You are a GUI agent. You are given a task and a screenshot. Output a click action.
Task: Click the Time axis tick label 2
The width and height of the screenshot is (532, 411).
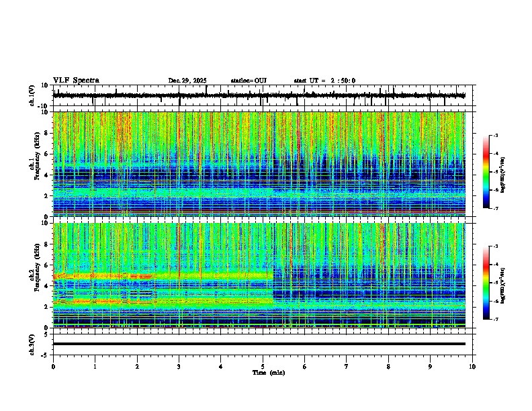137,367
